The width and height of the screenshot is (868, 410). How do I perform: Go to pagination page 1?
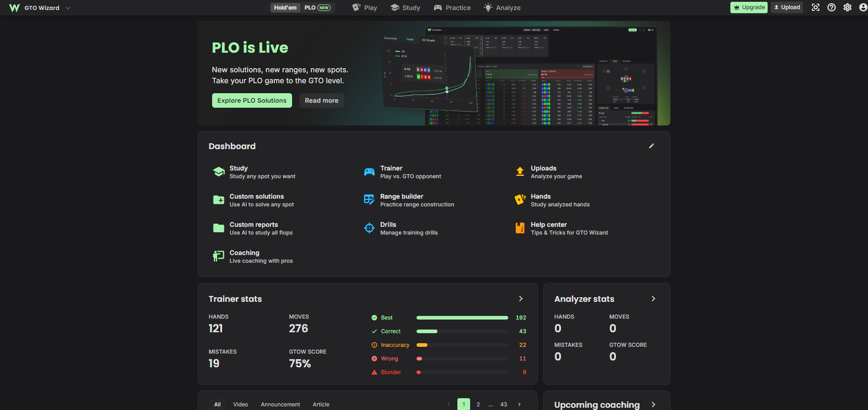pos(464,405)
